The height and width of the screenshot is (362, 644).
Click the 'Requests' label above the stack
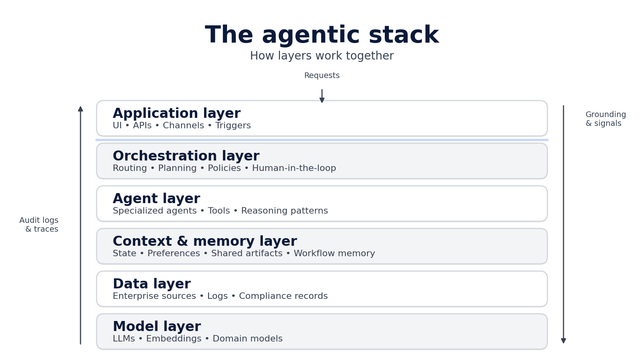322,75
